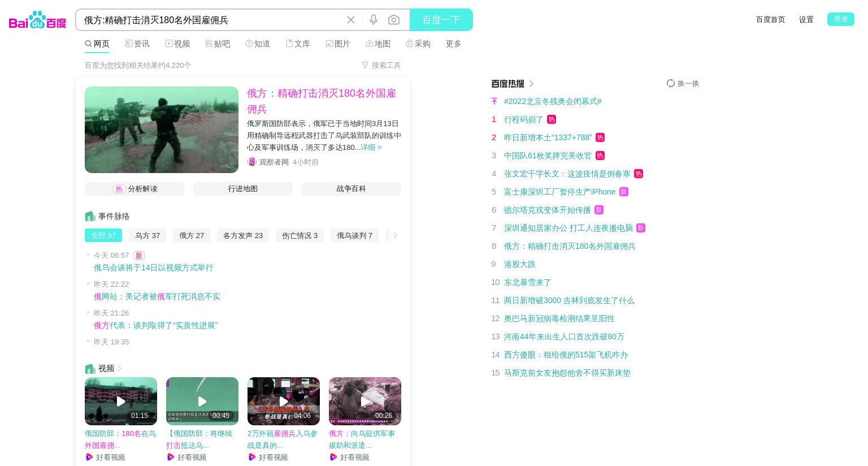868x466 pixels.
Task: Select the 俄方 27 filter chip
Action: pos(192,235)
